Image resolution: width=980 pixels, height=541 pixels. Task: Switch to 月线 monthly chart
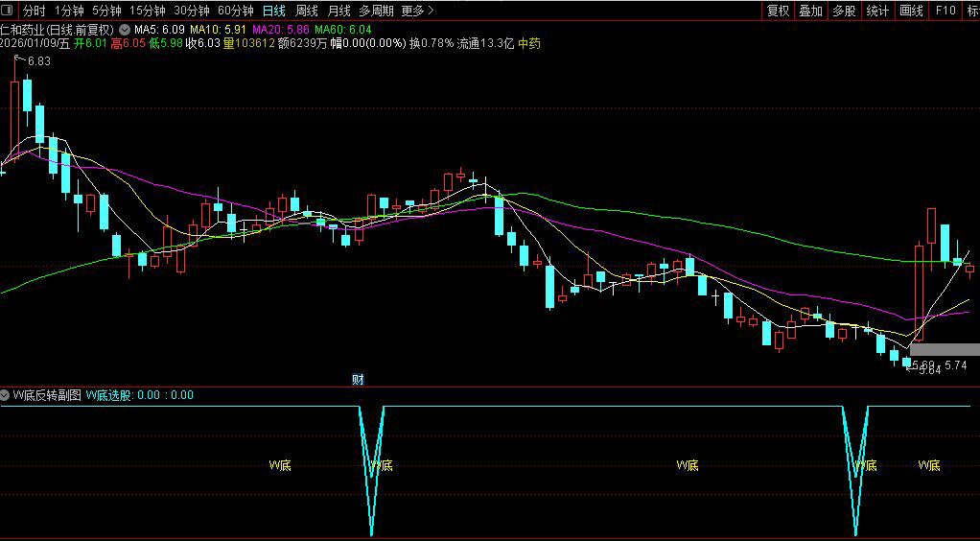click(338, 11)
